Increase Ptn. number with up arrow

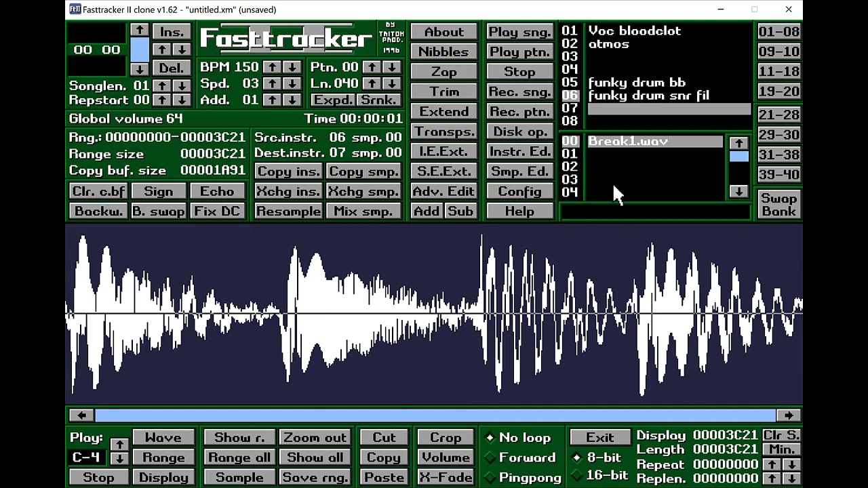371,67
